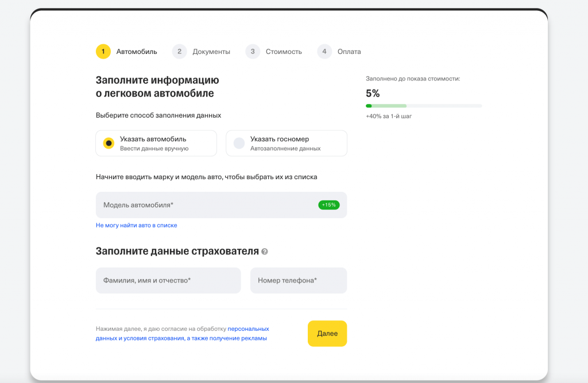Select the Указать госномер radio option

(239, 144)
